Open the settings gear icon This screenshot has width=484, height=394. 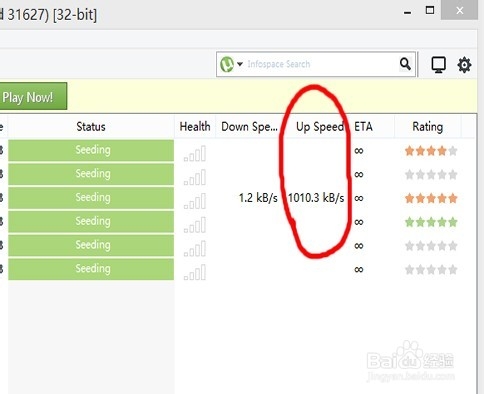pyautogui.click(x=464, y=65)
